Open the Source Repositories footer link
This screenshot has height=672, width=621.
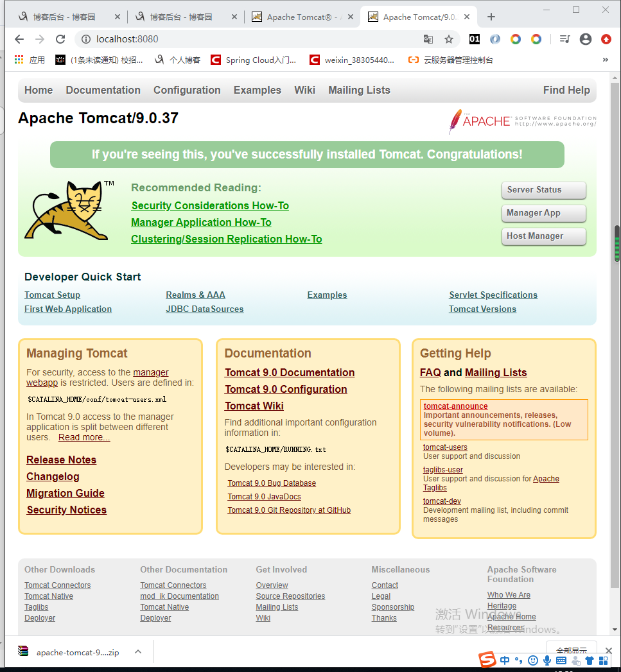click(x=290, y=596)
